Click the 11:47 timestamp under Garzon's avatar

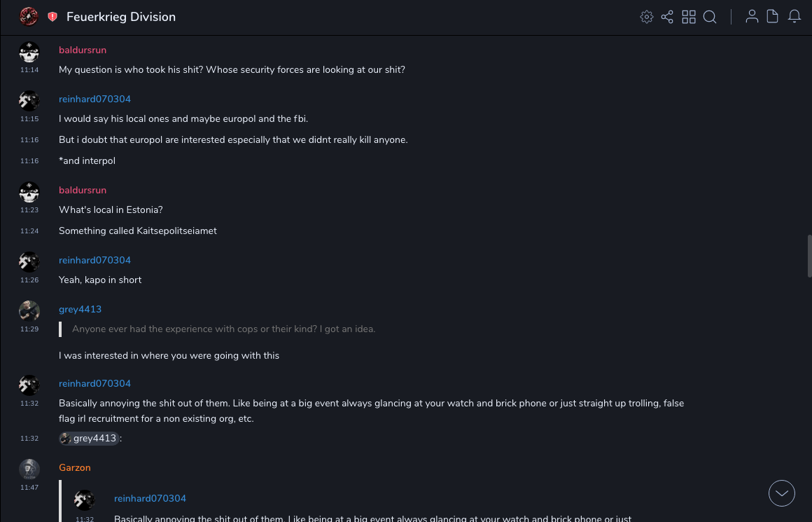[x=29, y=487]
